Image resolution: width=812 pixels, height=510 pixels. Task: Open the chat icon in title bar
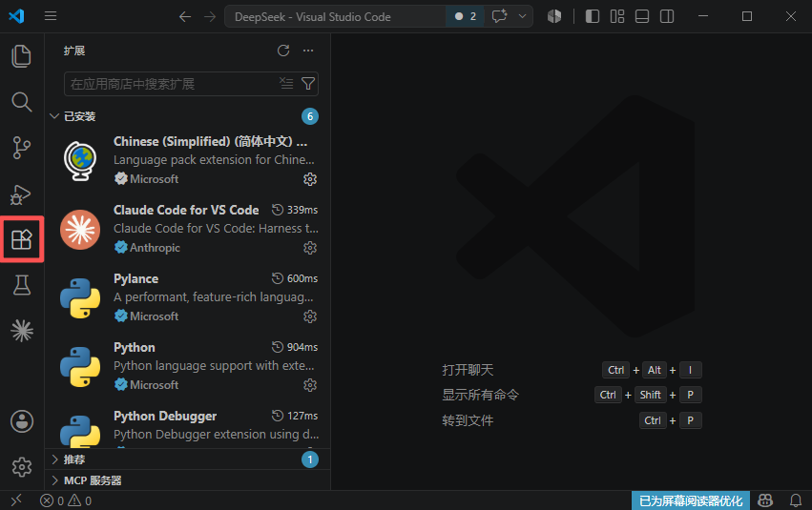coord(499,16)
